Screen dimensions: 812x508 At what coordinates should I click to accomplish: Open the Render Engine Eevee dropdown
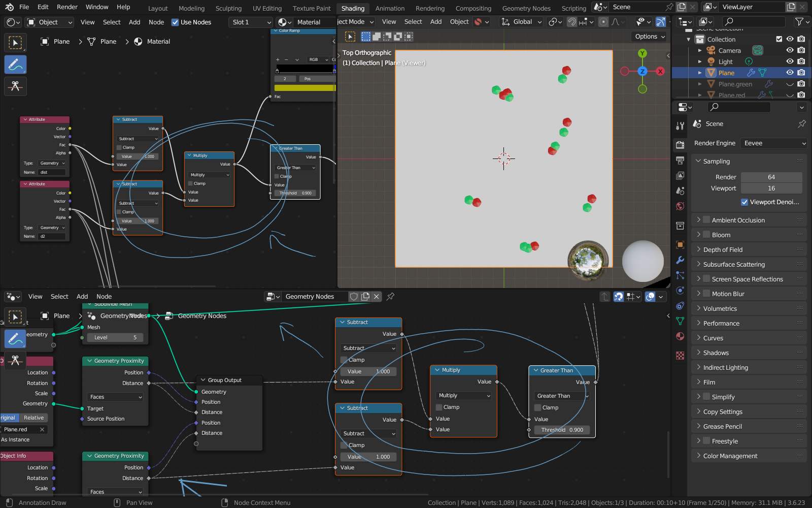tap(774, 143)
